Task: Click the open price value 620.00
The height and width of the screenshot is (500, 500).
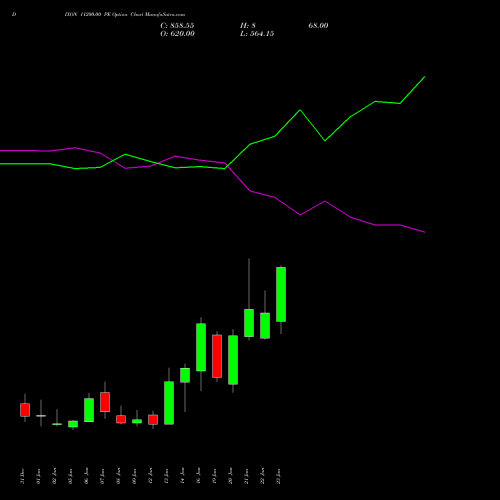Action: [182, 34]
